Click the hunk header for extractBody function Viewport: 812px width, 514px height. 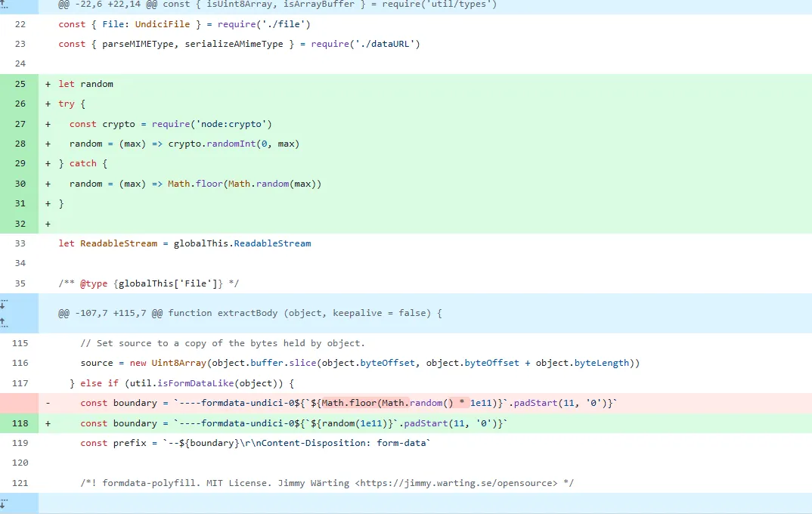click(249, 313)
